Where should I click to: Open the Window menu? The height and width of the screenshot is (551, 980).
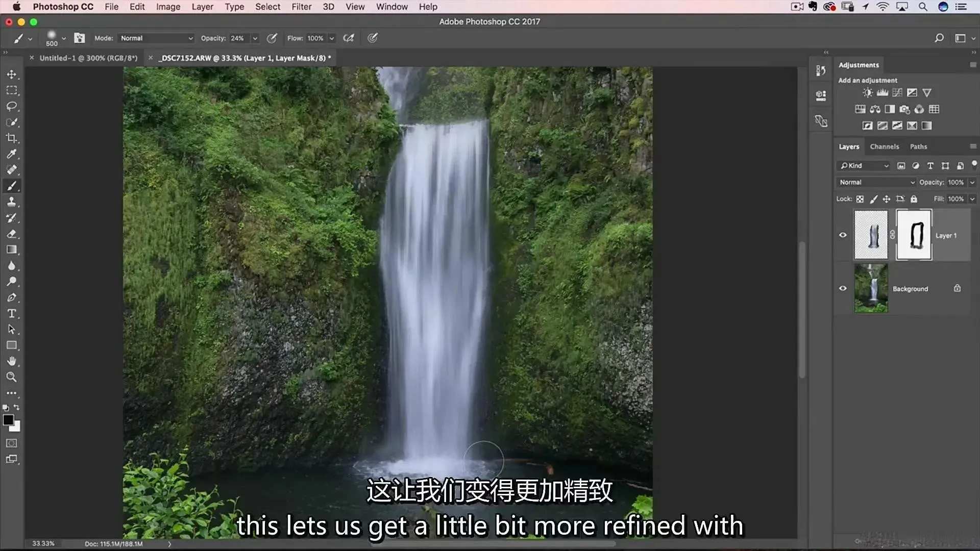pyautogui.click(x=391, y=7)
